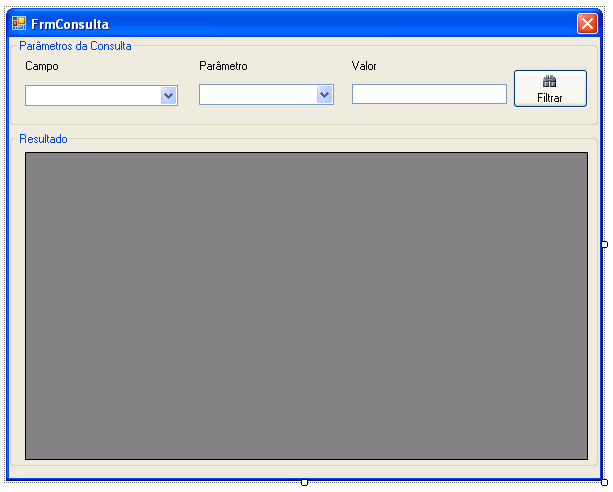
Task: Click inside the Campo combo box field
Action: point(92,95)
